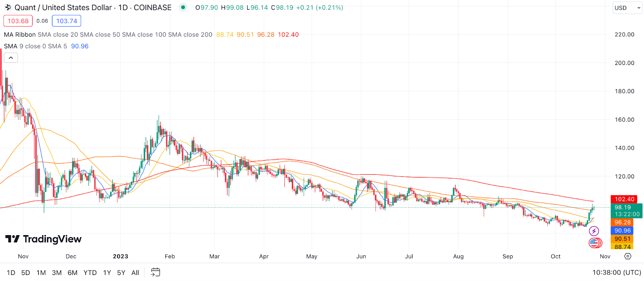Click the blue 90.96 price label

pyautogui.click(x=622, y=231)
